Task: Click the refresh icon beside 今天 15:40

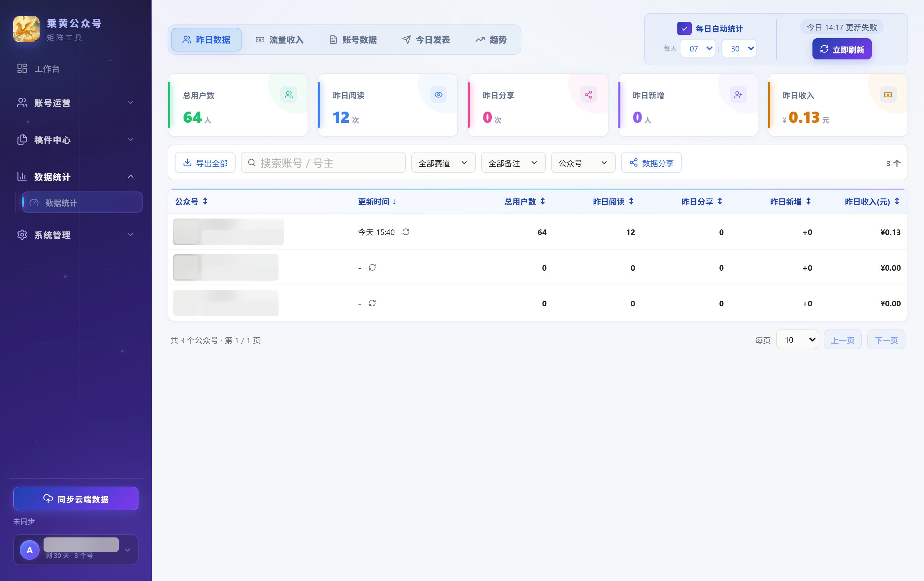Action: [406, 232]
